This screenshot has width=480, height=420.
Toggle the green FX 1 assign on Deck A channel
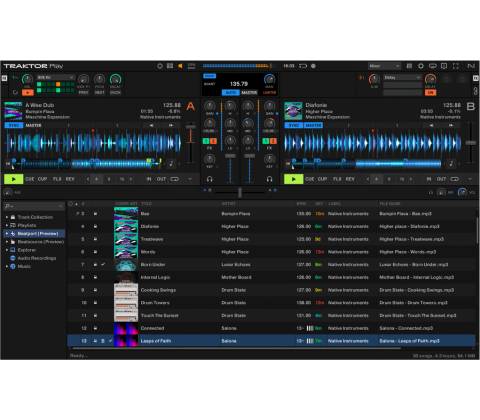[206, 141]
